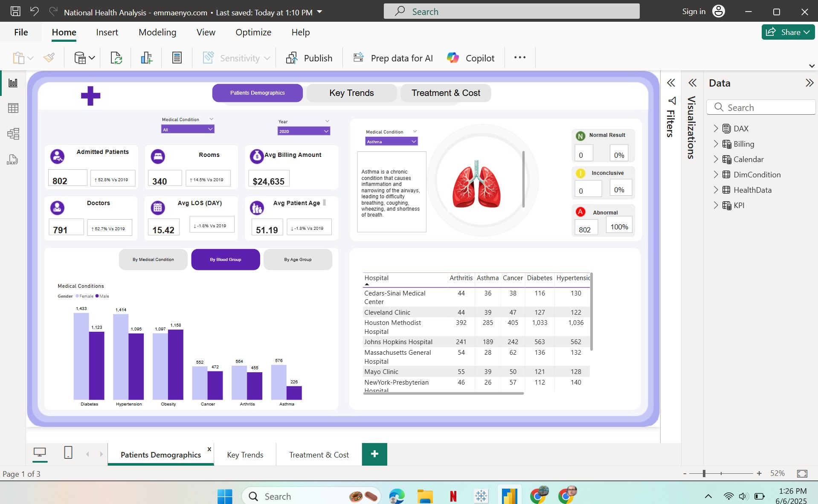This screenshot has width=818, height=504.
Task: Click the Avg Billing Amount money icon
Action: click(x=257, y=156)
